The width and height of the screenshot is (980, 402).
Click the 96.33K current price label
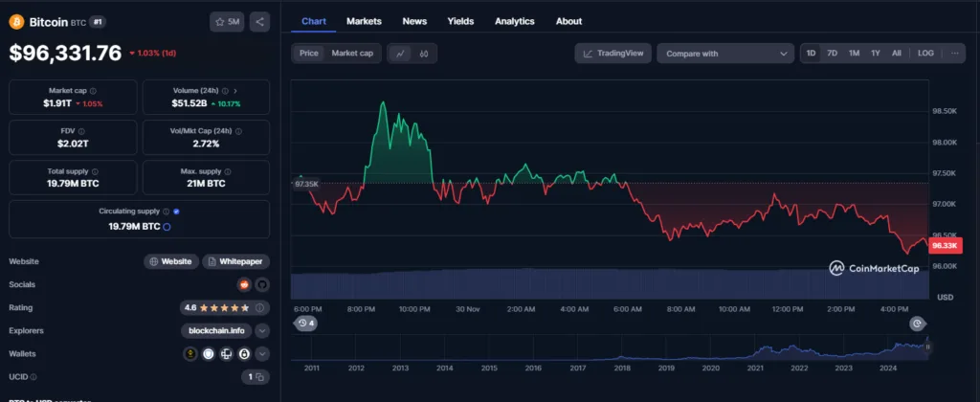click(945, 246)
